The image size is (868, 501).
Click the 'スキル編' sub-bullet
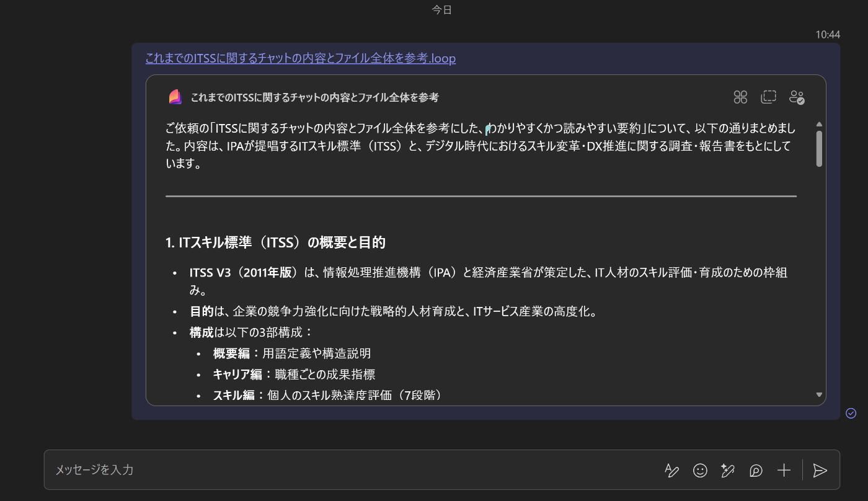point(327,395)
